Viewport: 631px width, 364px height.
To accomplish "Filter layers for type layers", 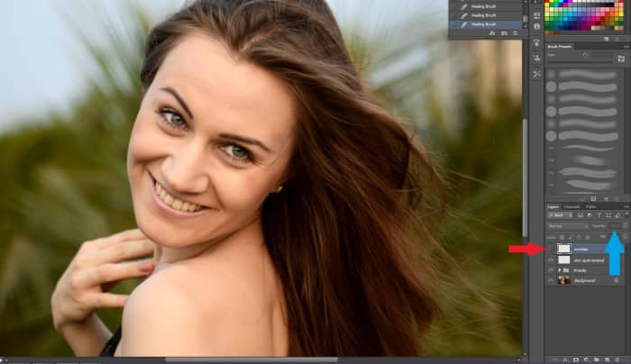I will click(599, 215).
